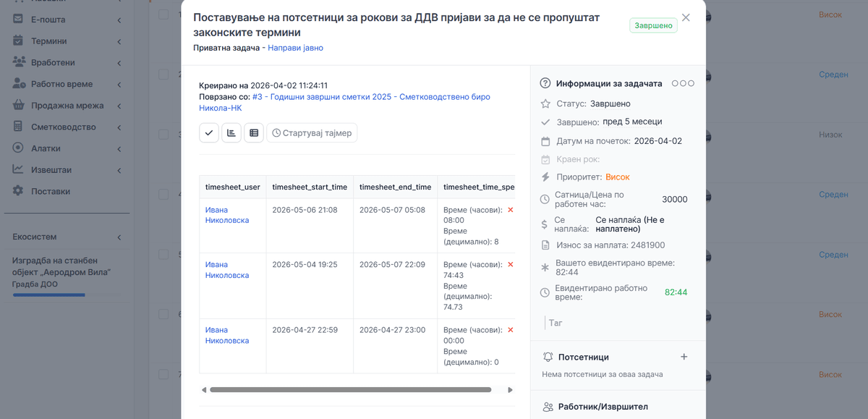Tick the row 5 checkbox in the background list
The width and height of the screenshot is (868, 419).
pos(163,255)
